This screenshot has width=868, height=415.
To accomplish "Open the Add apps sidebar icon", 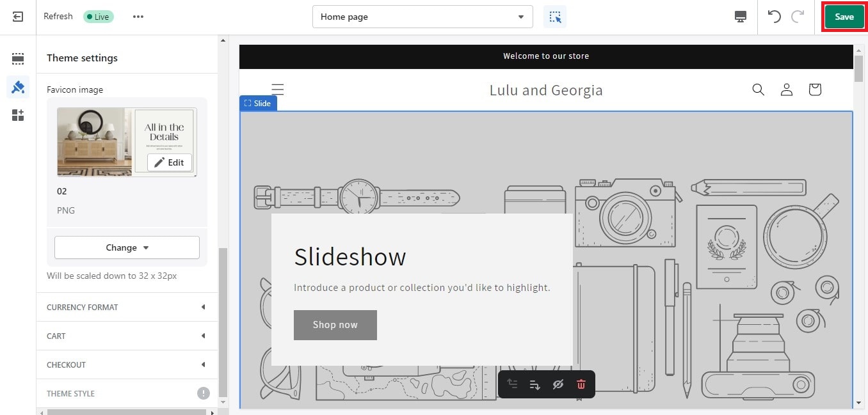I will [18, 115].
